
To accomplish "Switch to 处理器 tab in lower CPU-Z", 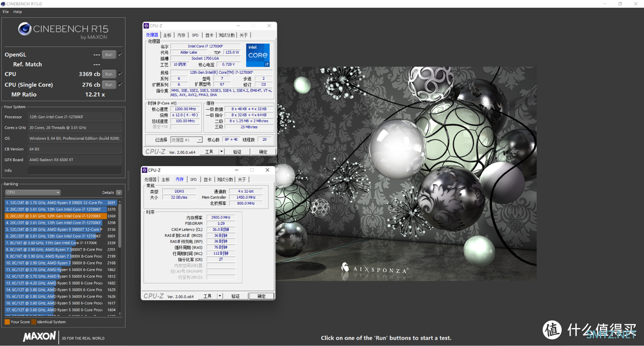I will [x=150, y=180].
